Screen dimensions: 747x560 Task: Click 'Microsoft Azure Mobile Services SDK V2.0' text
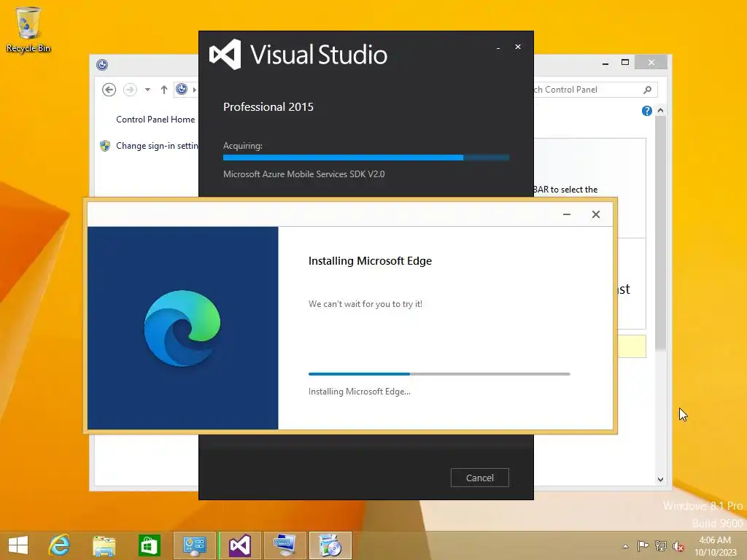[304, 174]
